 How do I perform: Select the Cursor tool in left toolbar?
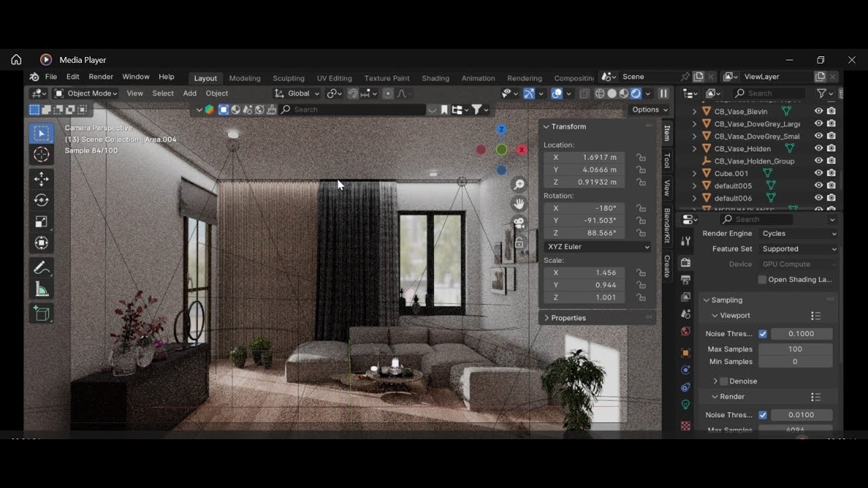pyautogui.click(x=41, y=155)
